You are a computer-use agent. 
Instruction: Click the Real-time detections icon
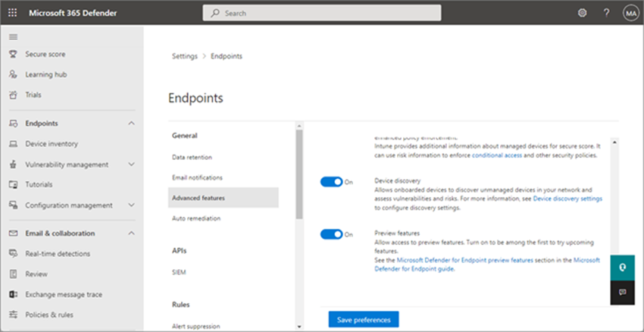[x=13, y=253]
